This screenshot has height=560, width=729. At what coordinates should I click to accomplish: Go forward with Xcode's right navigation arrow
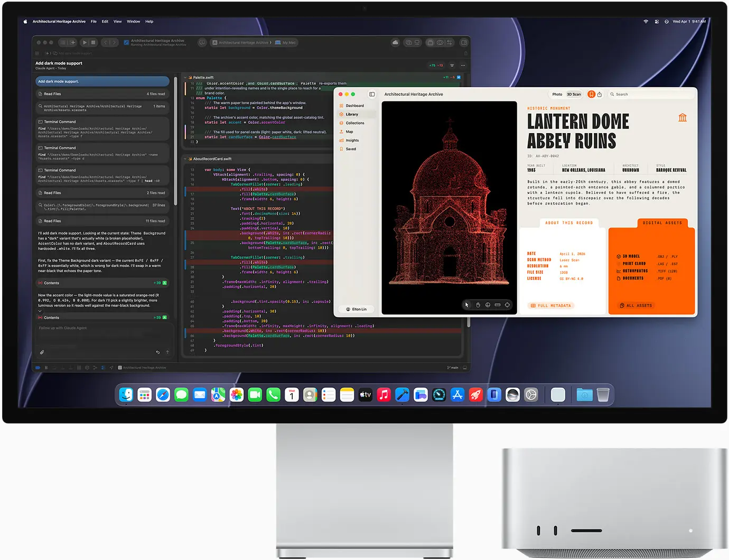click(x=115, y=42)
